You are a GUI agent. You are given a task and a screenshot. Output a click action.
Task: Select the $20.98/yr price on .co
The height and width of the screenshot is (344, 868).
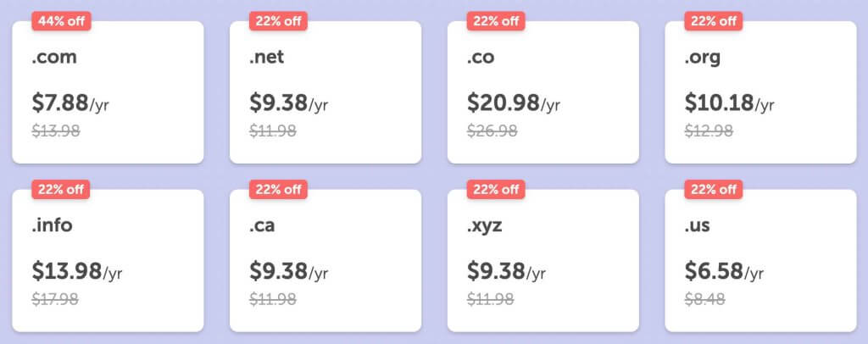pos(513,104)
